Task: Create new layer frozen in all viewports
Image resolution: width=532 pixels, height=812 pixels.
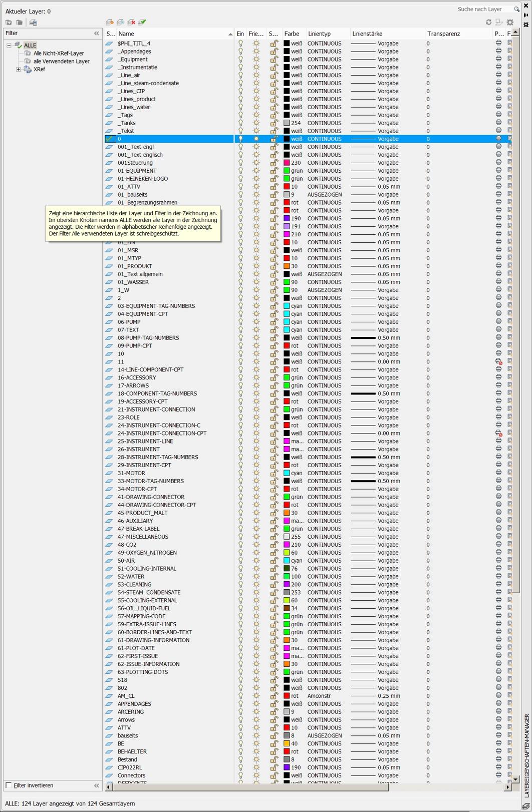Action: [x=121, y=22]
